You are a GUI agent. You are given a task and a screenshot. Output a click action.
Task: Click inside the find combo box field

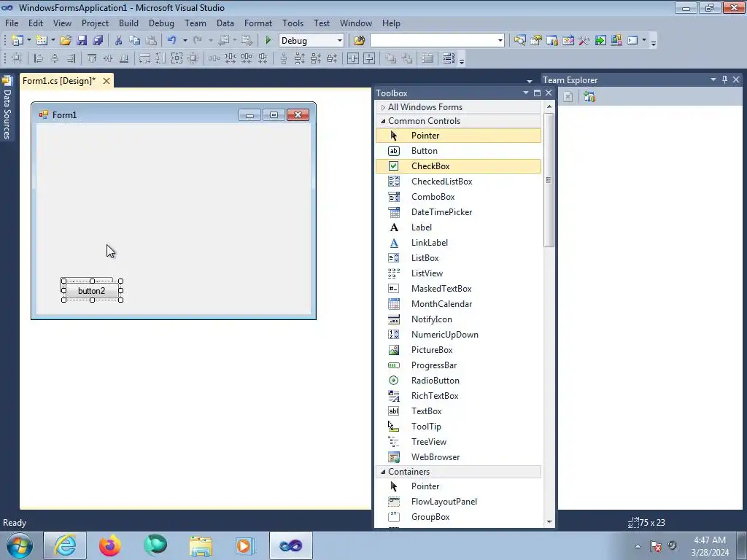coord(433,41)
